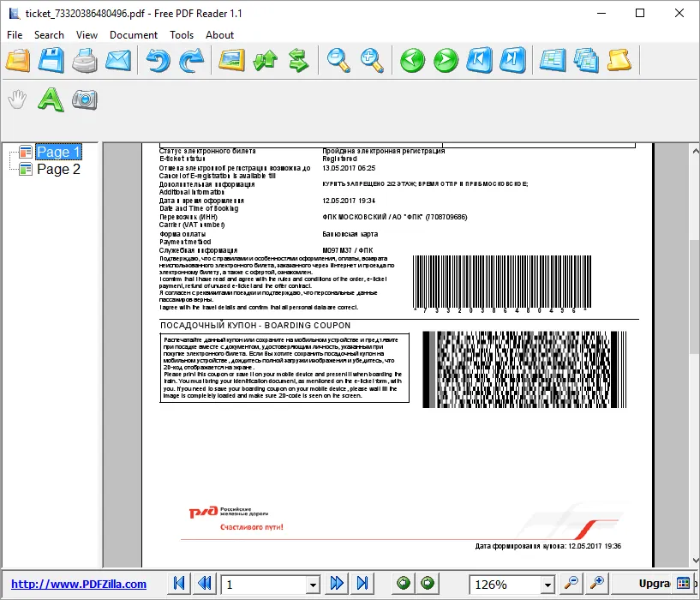This screenshot has height=600, width=700.
Task: Open the Document menu
Action: click(134, 35)
